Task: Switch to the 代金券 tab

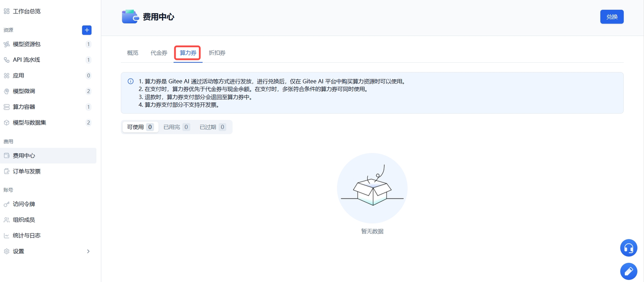Action: coord(159,53)
